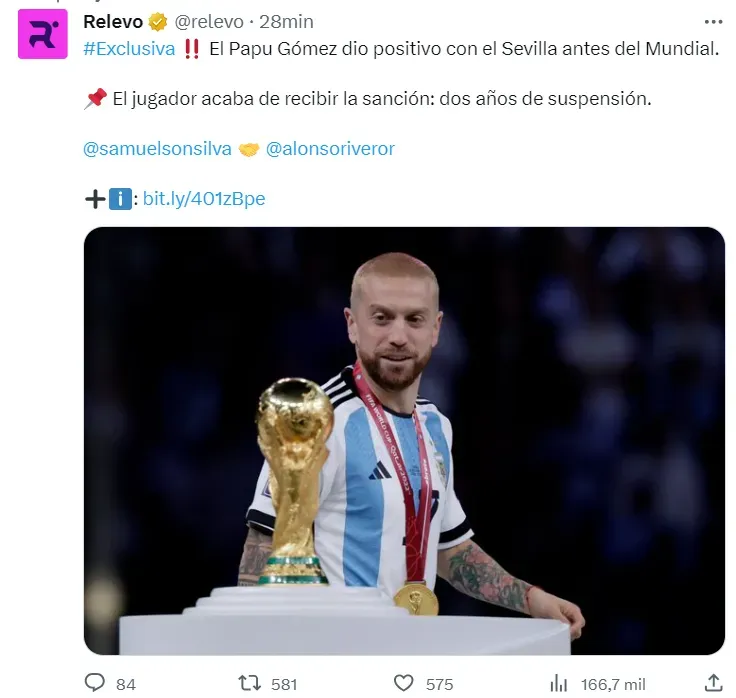This screenshot has height=698, width=736.
Task: Open the three-dot more options menu
Action: click(x=713, y=22)
